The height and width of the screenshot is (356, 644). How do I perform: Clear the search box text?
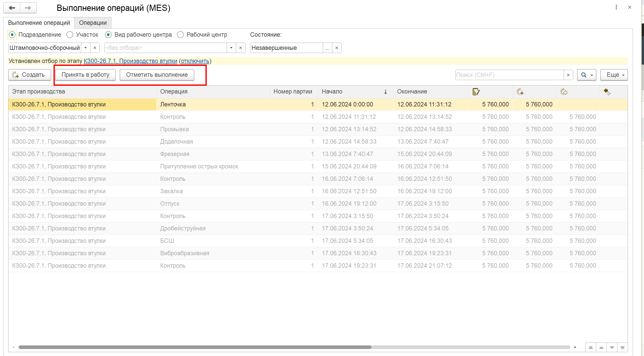tap(568, 75)
